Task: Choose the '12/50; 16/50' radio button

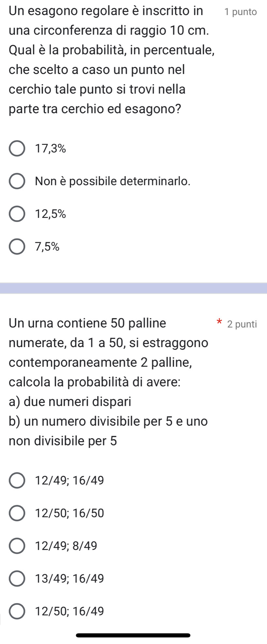Action: [17, 513]
